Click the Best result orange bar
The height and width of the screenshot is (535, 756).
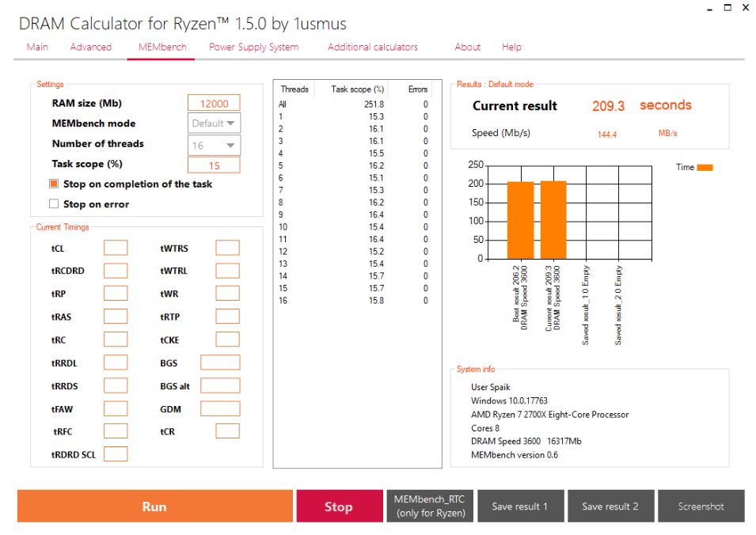(x=521, y=220)
